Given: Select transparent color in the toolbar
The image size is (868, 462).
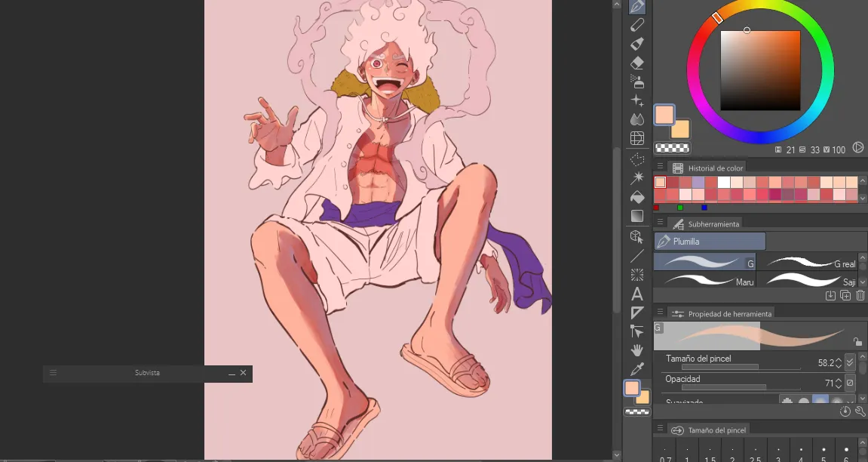Looking at the screenshot, I should point(637,412).
